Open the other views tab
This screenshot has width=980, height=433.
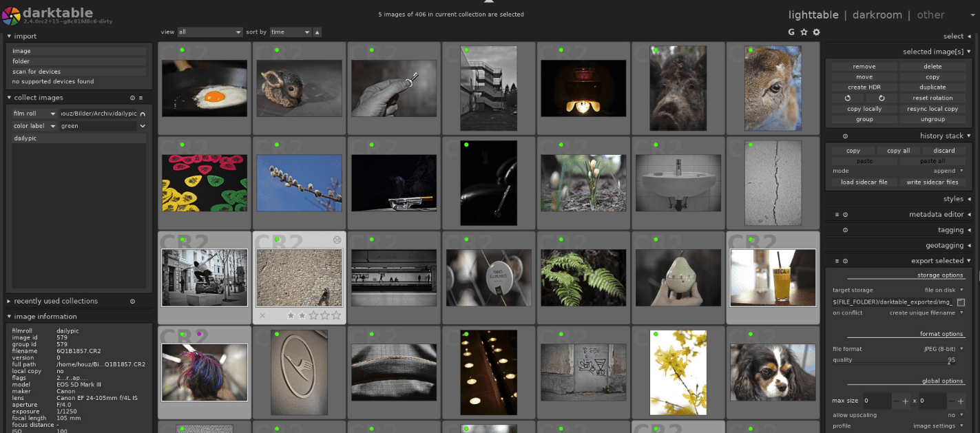pyautogui.click(x=930, y=14)
